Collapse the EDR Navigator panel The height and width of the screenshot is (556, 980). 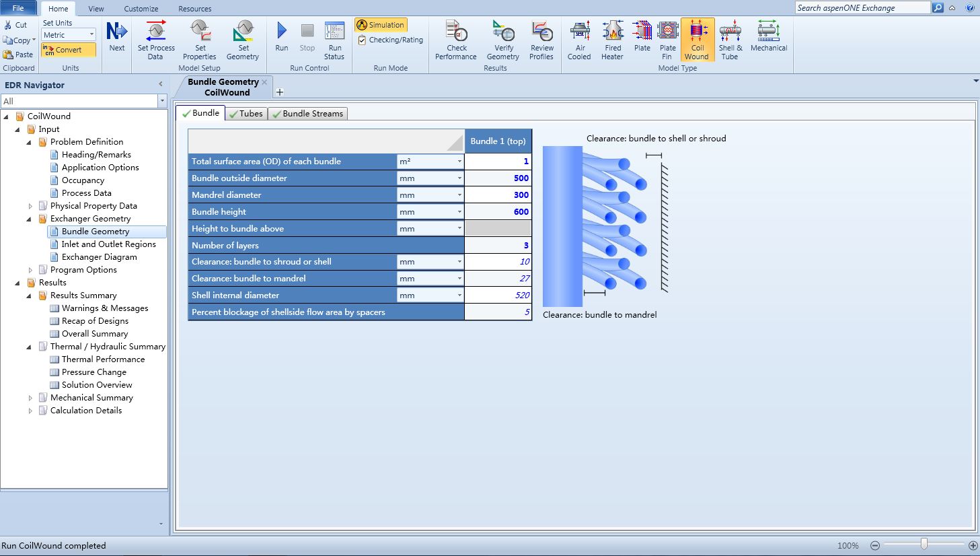click(161, 85)
